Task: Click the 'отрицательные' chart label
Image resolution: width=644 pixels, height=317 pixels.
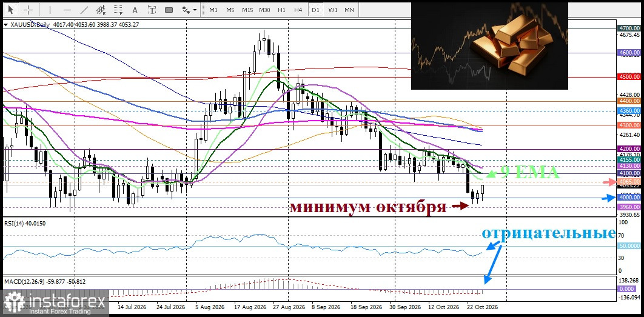Action: coord(549,233)
